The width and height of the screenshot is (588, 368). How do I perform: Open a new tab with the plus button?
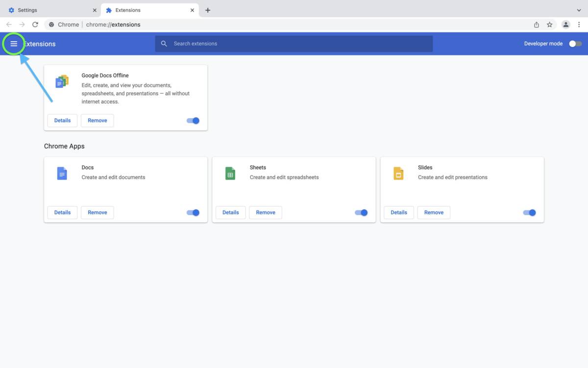pos(208,10)
